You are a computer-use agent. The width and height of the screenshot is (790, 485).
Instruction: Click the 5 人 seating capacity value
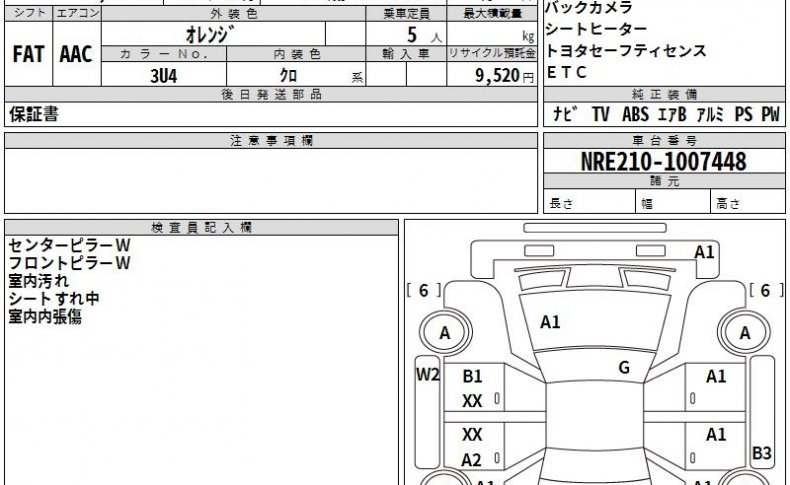click(424, 35)
